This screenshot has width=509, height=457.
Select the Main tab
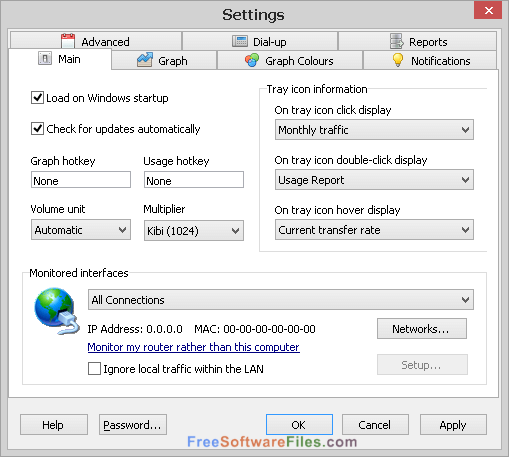pos(60,59)
